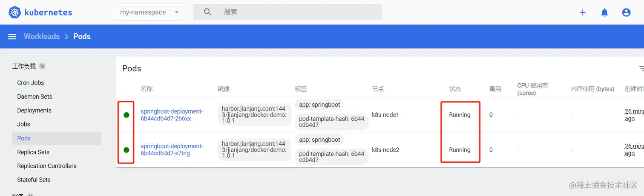This screenshot has height=196, width=644.
Task: Click the plus create resource icon
Action: (583, 12)
